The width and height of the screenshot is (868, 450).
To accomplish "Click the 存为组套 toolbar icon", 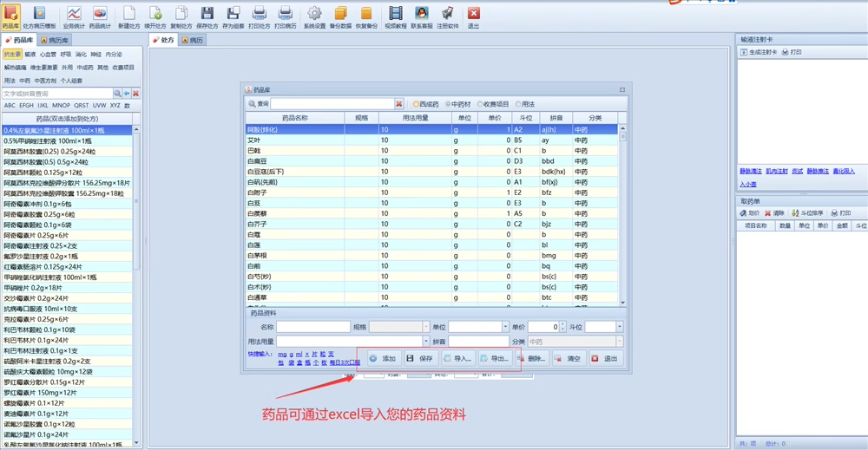I will [x=233, y=16].
